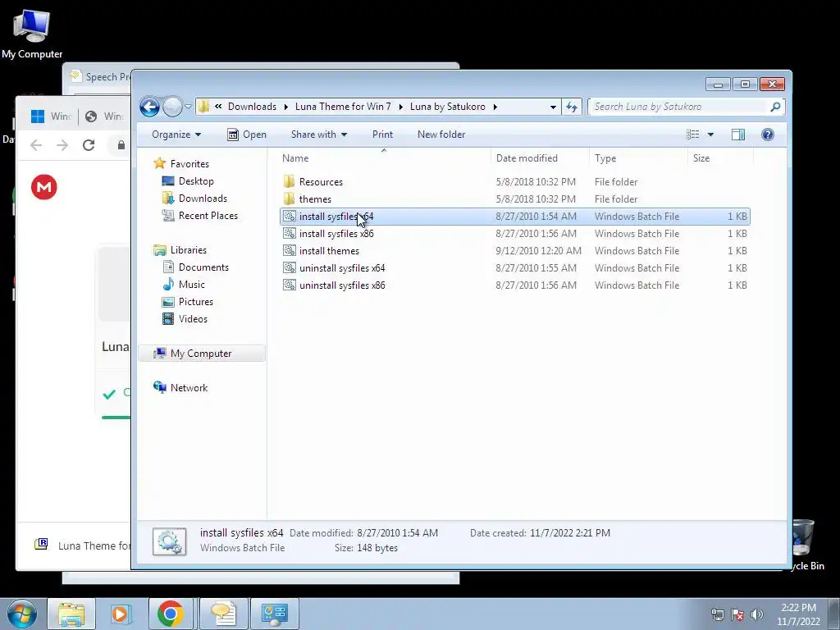The width and height of the screenshot is (840, 630).
Task: Open the Share with menu
Action: coord(319,135)
